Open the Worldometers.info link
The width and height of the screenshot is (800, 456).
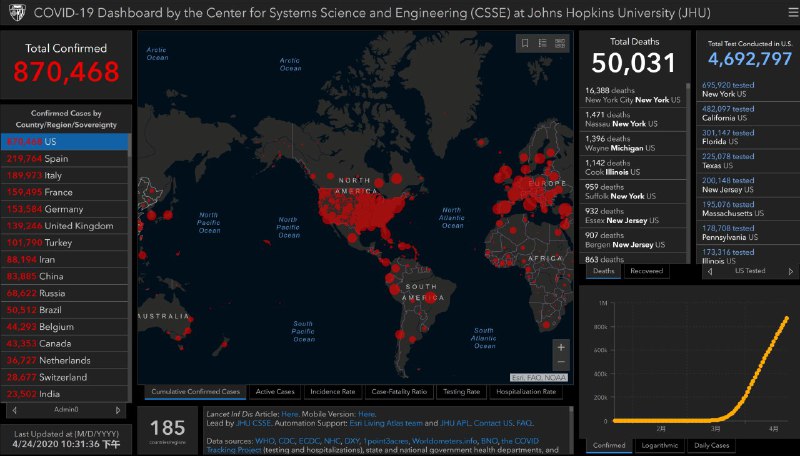pos(444,441)
